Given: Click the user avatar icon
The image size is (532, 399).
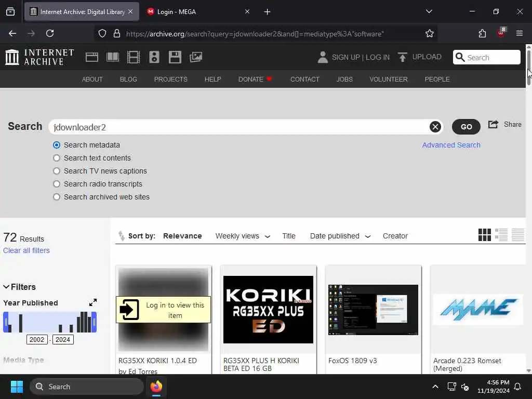Looking at the screenshot, I should 323,57.
